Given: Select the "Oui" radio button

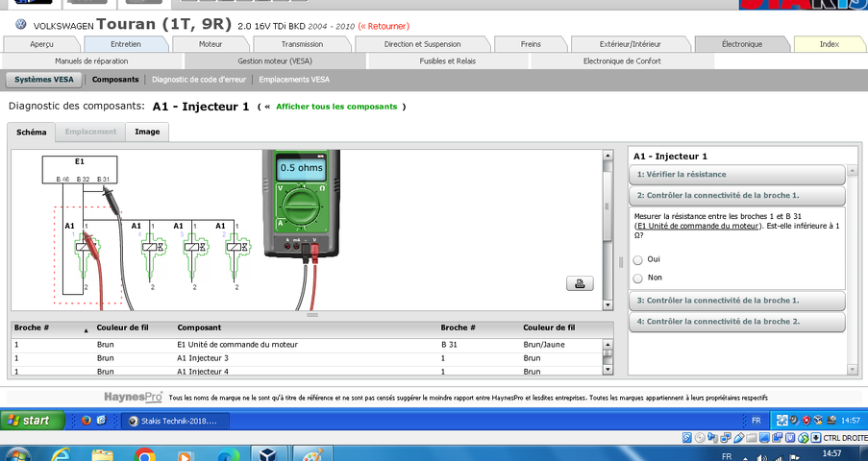Looking at the screenshot, I should point(639,259).
